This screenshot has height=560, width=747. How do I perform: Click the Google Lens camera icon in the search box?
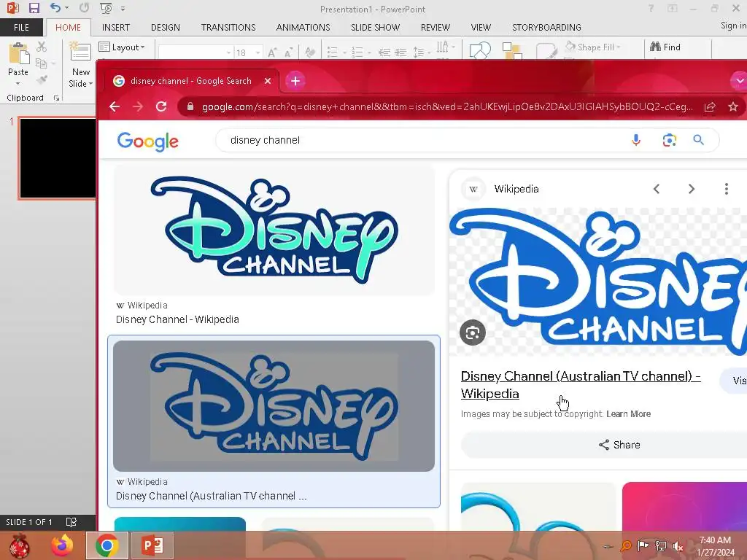point(670,140)
